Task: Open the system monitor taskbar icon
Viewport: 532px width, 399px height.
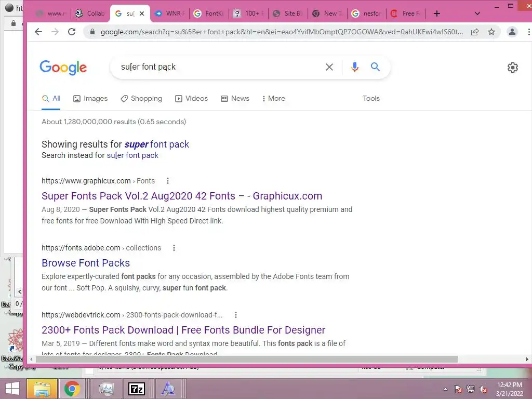Action: point(107,389)
